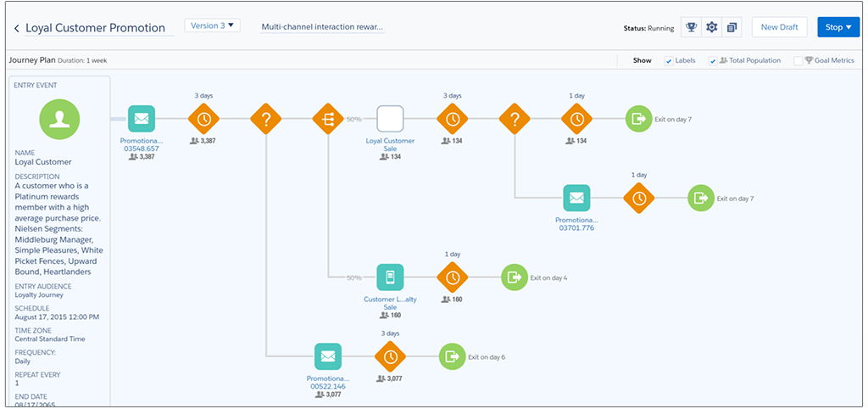Viewport: 868px width, 409px height.
Task: Open the Stop dropdown button
Action: coord(838,27)
